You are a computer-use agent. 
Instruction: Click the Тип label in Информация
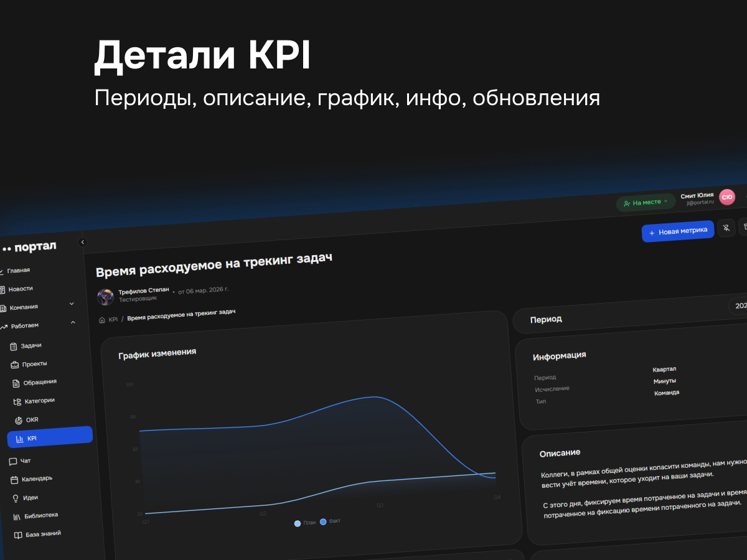(541, 401)
